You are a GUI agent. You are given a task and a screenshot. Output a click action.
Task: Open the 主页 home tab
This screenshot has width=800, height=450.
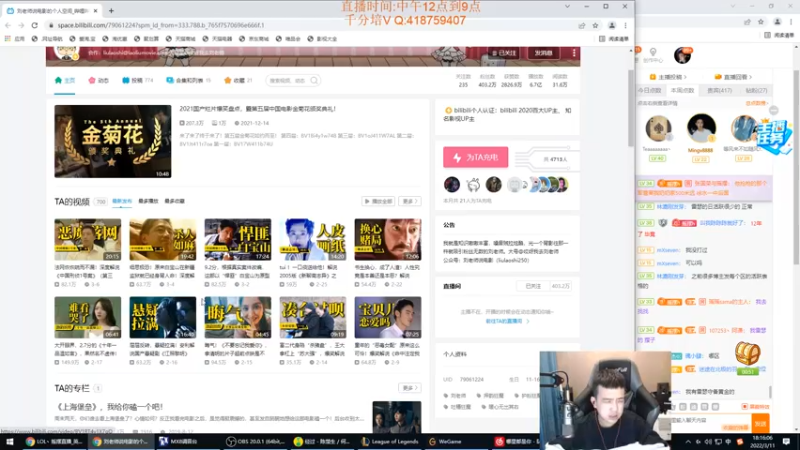tap(65, 81)
